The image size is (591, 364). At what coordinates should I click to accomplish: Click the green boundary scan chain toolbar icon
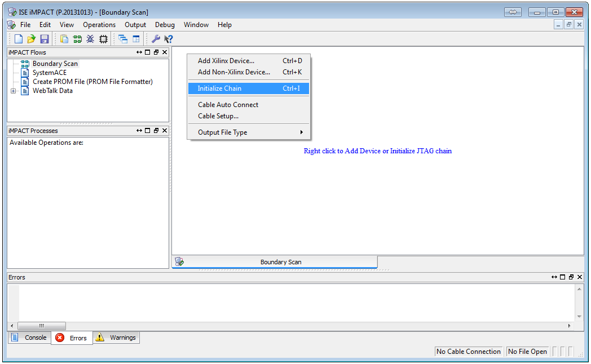77,39
